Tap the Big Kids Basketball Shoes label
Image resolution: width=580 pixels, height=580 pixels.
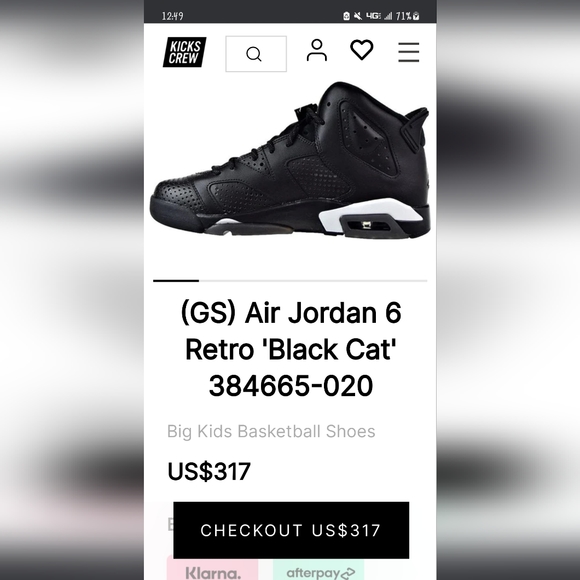271,431
